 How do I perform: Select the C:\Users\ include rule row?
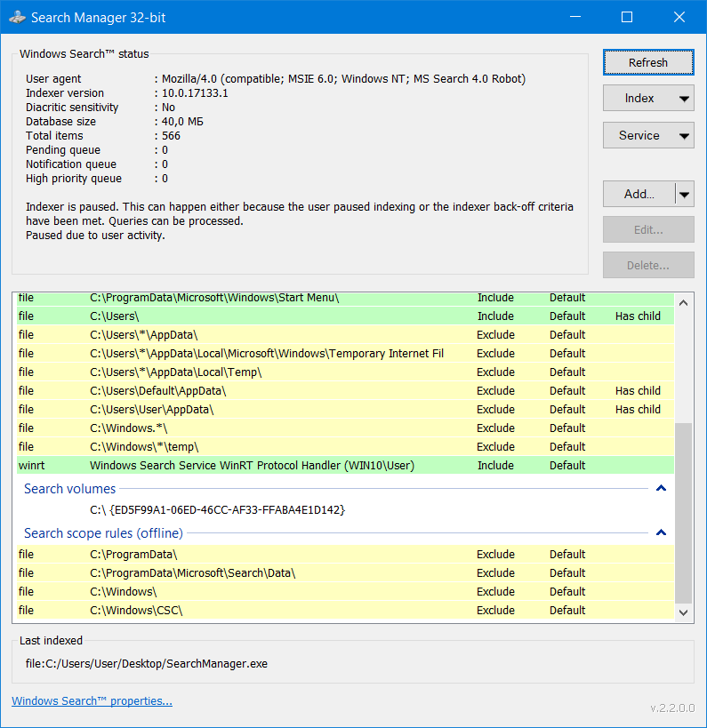tap(345, 316)
